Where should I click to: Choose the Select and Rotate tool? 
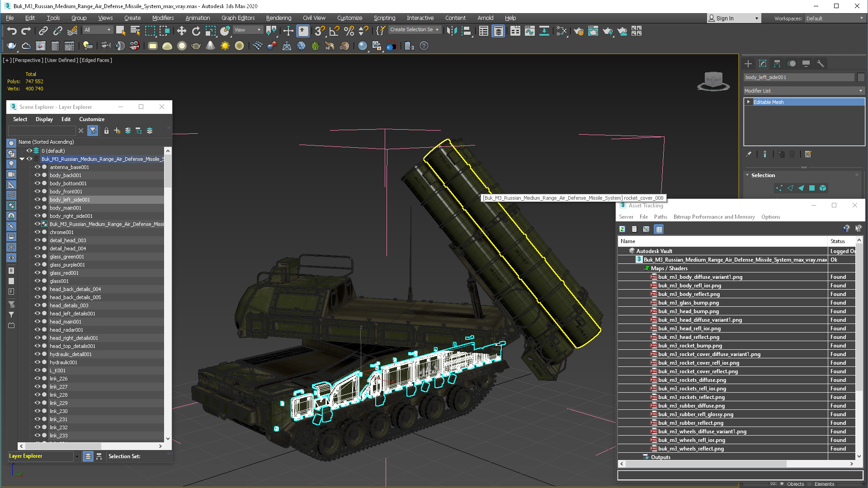click(x=196, y=31)
